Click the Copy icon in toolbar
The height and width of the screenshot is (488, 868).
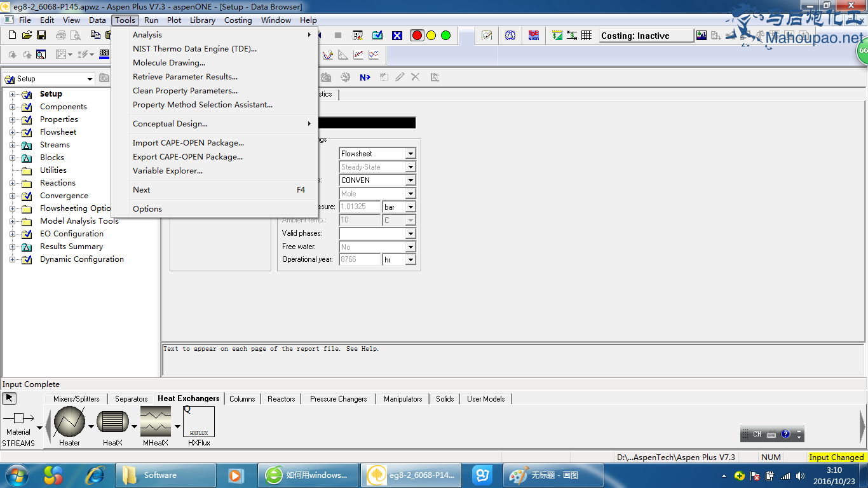coord(95,35)
